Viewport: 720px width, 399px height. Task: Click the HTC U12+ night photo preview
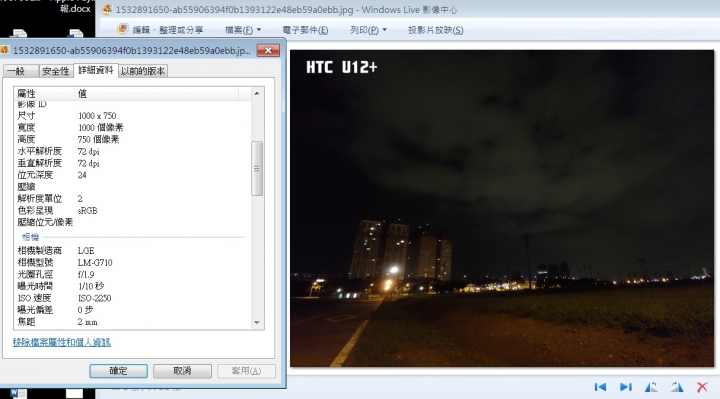tap(502, 208)
